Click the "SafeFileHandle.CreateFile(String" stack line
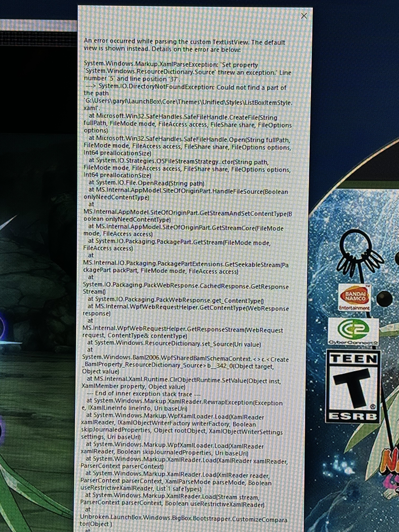 (183, 117)
